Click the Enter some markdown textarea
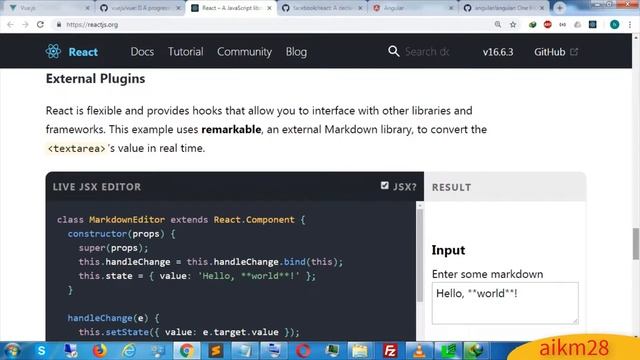Image resolution: width=640 pixels, height=360 pixels. (x=505, y=303)
